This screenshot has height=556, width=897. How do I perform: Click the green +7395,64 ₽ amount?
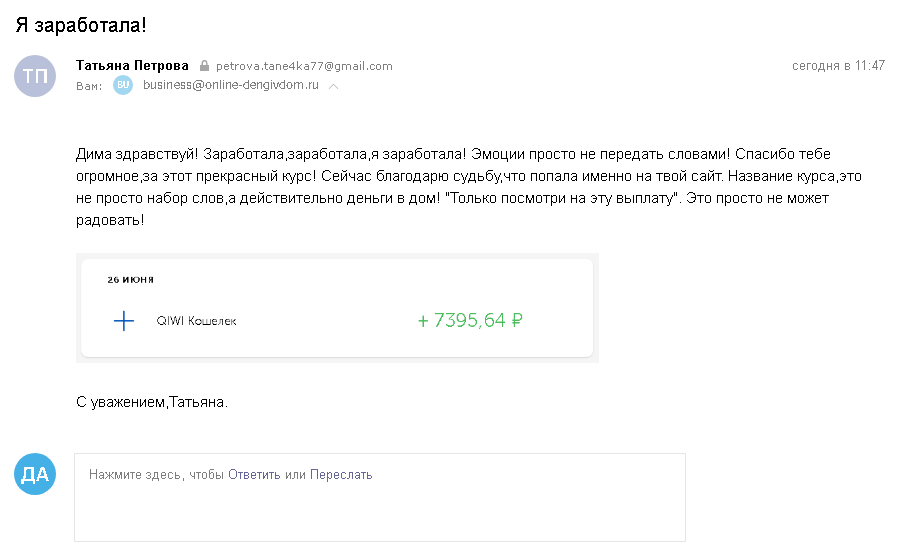click(470, 320)
